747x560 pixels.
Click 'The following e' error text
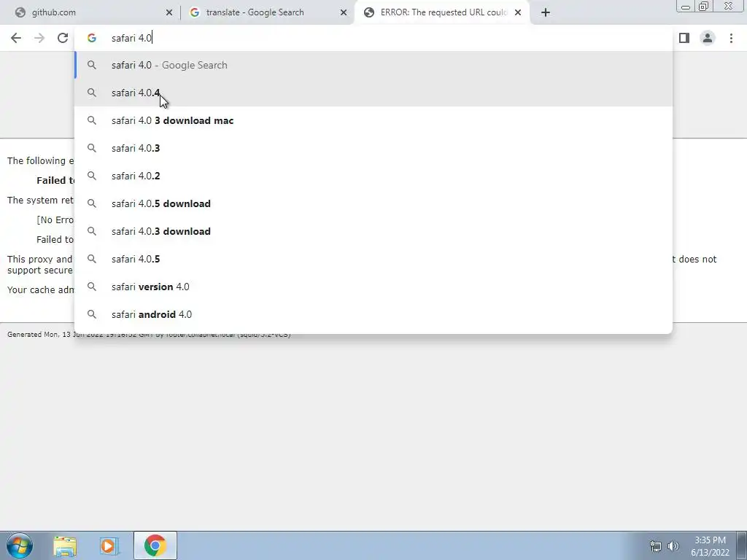pos(41,161)
